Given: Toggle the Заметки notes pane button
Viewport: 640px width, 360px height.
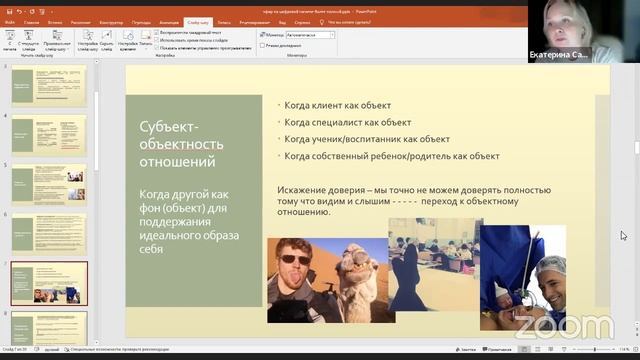Looking at the screenshot, I should 466,349.
